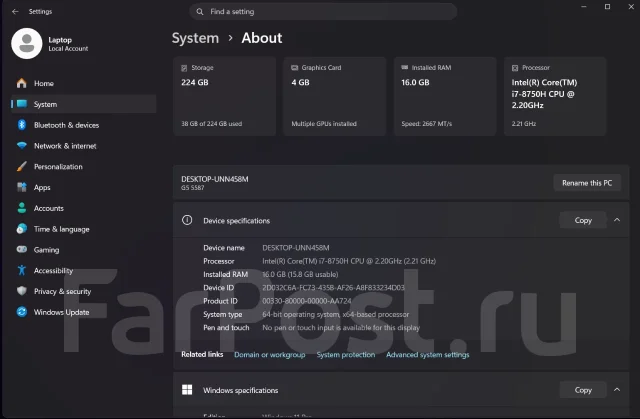640x419 pixels.
Task: Open System protection link
Action: [346, 355]
